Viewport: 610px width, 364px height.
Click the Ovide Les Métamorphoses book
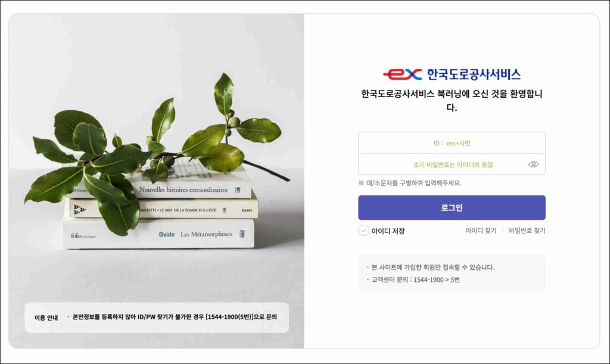tap(158, 234)
